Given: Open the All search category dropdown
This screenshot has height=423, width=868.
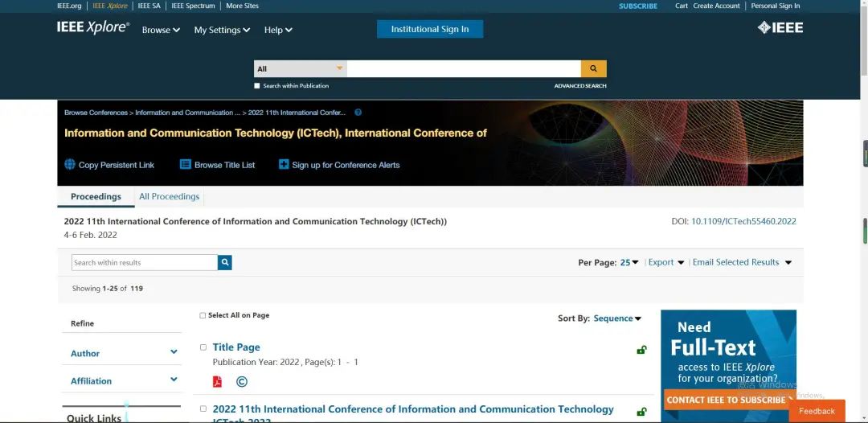Looking at the screenshot, I should coord(301,68).
